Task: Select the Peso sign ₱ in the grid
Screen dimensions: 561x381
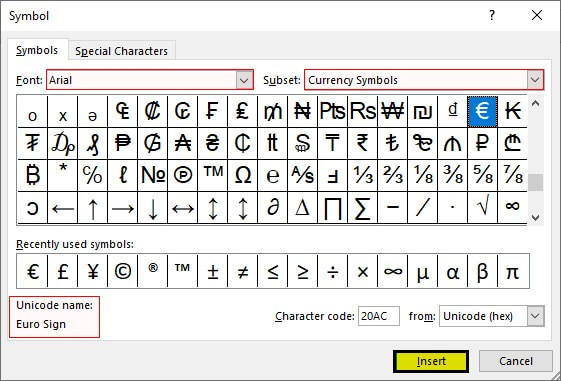Action: [122, 143]
